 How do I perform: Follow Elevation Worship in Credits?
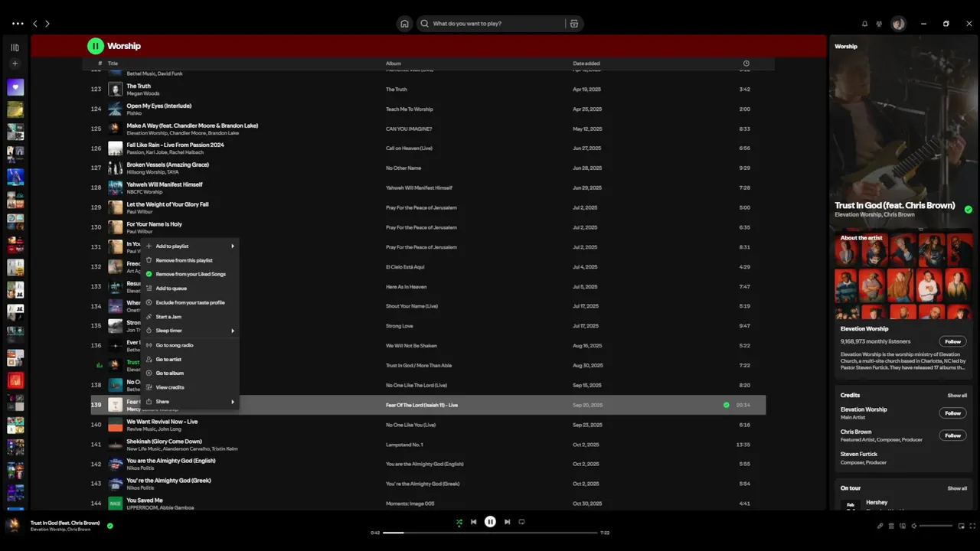pos(952,413)
